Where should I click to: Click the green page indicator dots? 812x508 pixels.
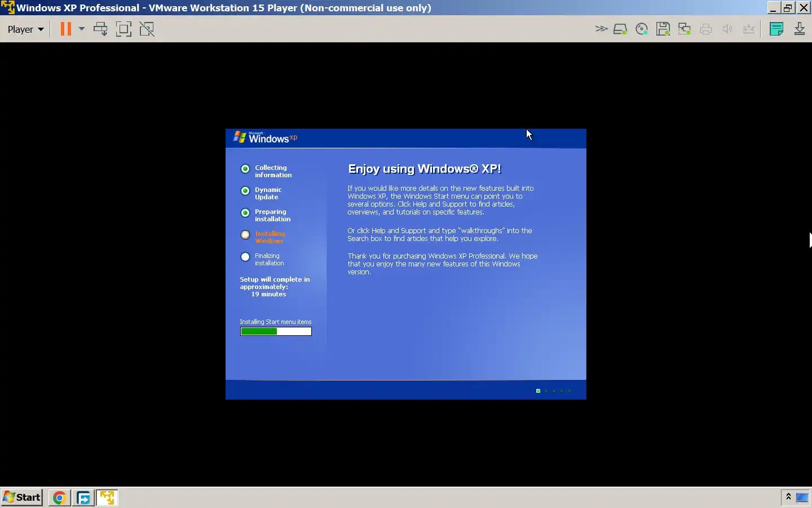554,391
